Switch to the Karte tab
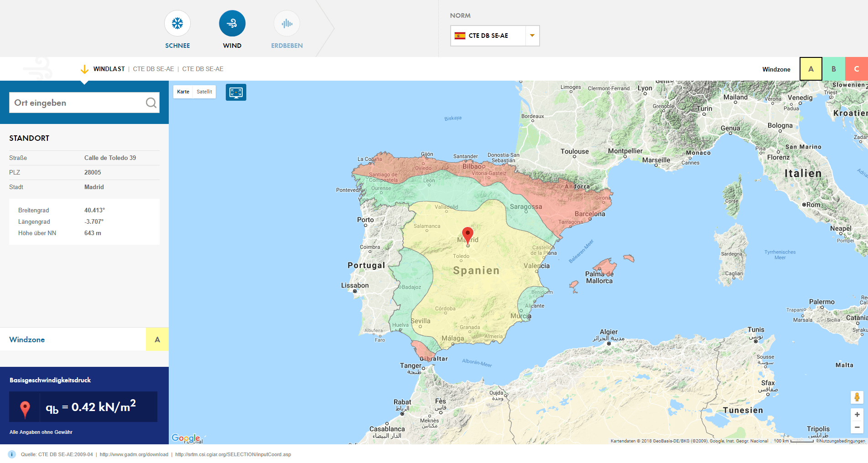 click(182, 92)
